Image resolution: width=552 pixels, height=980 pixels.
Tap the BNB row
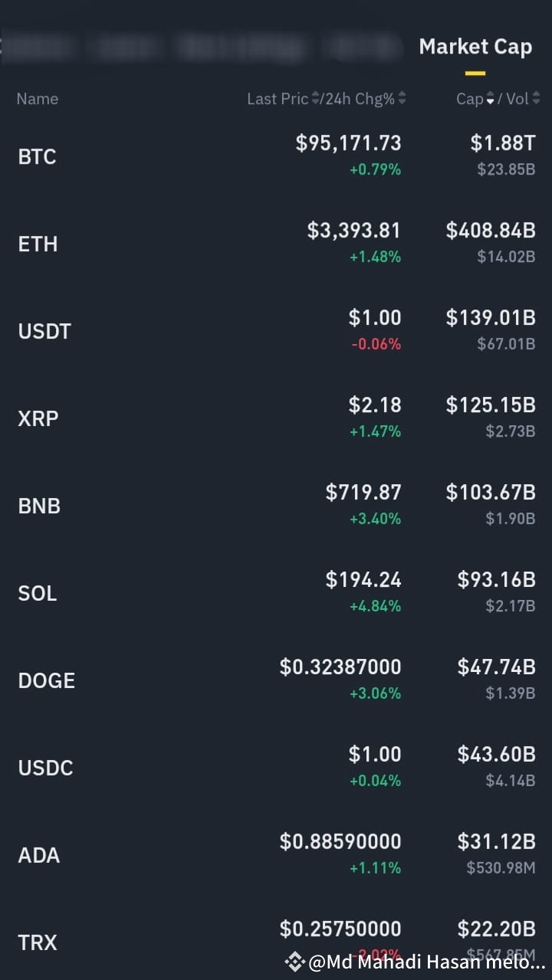(276, 506)
